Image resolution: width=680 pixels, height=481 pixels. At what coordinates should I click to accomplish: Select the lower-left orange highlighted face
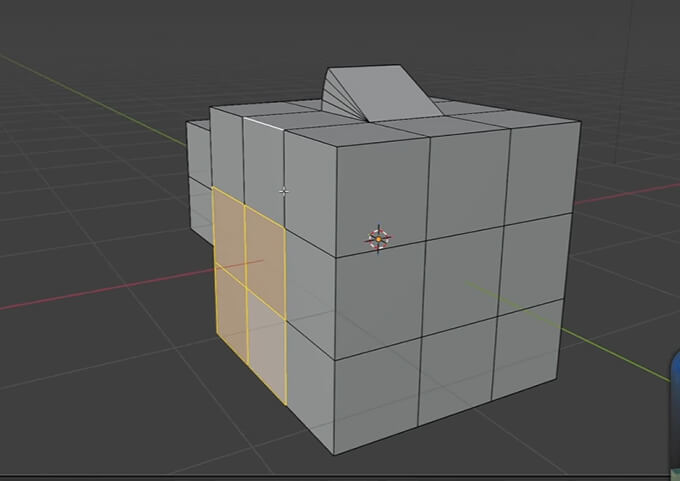231,303
